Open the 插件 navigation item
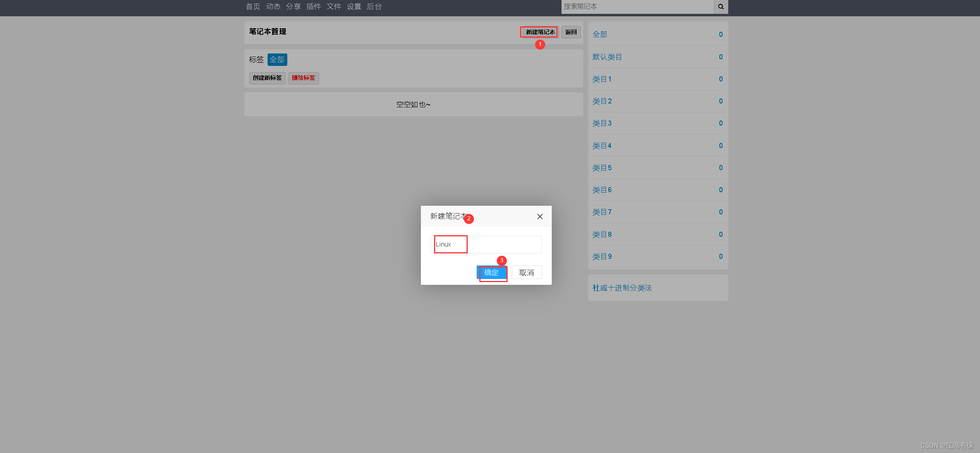Image resolution: width=980 pixels, height=453 pixels. pyautogui.click(x=313, y=7)
